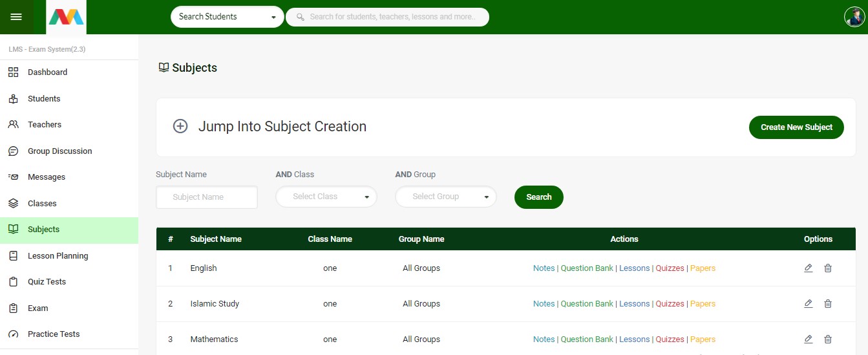Click the search magnifier icon
This screenshot has width=868, height=355.
click(300, 17)
